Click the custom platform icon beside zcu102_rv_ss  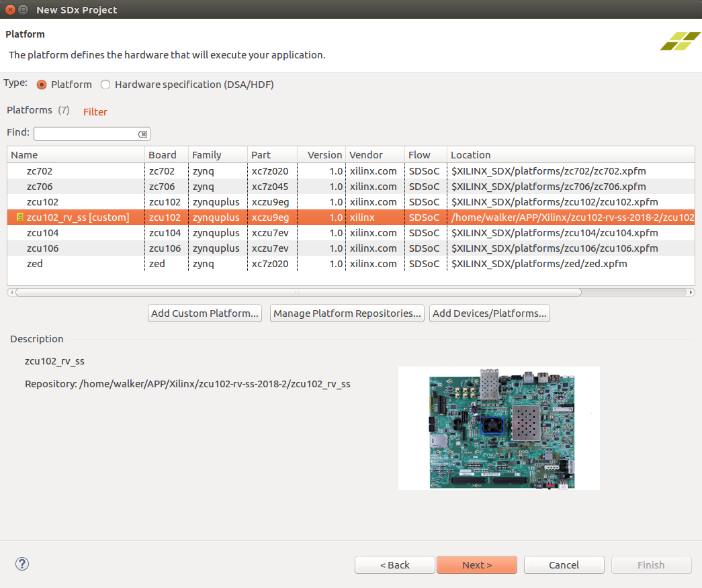[19, 217]
